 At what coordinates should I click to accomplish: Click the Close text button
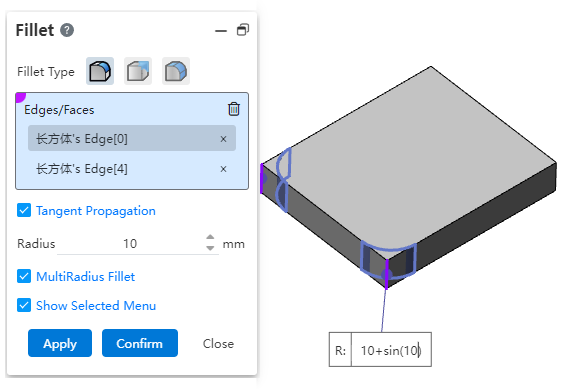pos(218,344)
